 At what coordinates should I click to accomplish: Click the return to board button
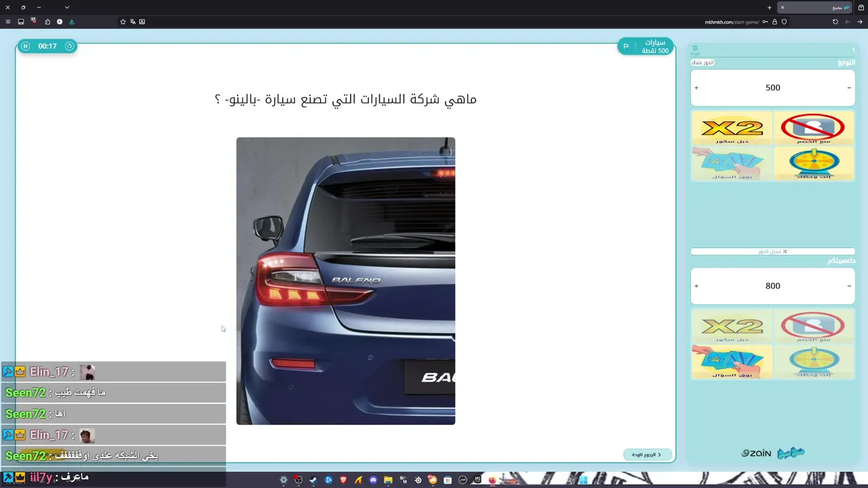[647, 455]
